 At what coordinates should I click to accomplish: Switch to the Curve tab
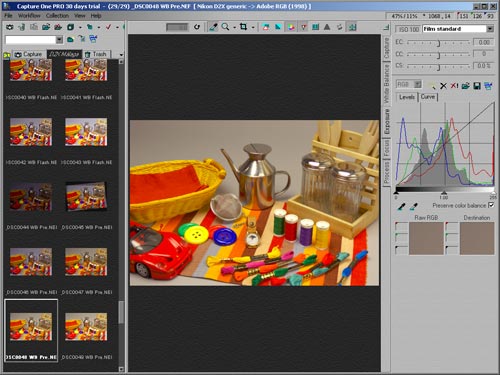click(428, 97)
